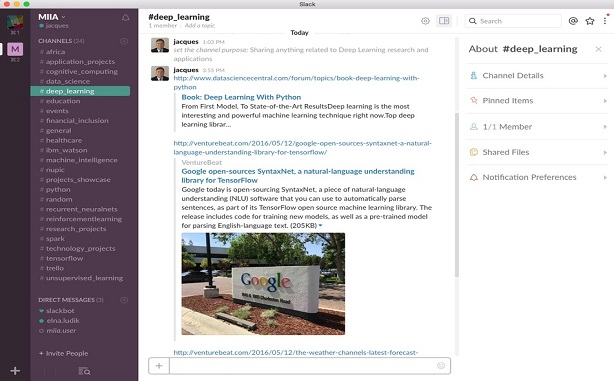The image size is (614, 381).
Task: Click the 1 member count in header
Action: point(163,25)
